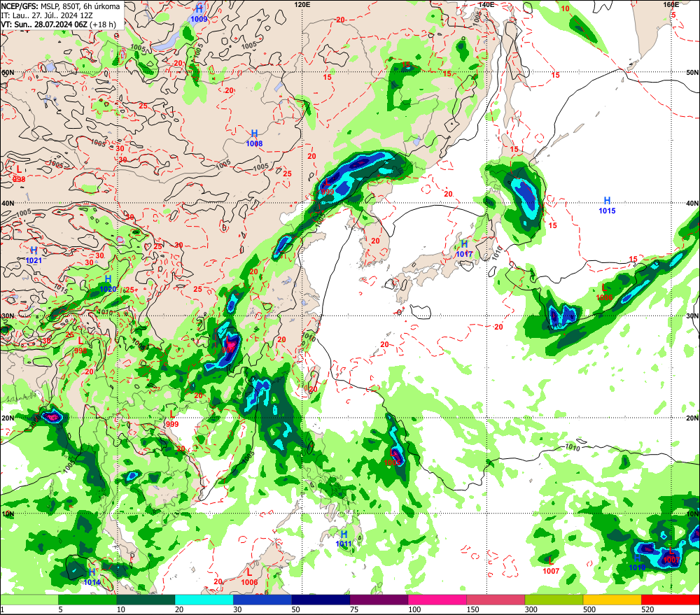Click the initial time line 'IT: Lau.. 27. Júl.. 2024 12Z'
The height and width of the screenshot is (615, 700).
pos(47,15)
